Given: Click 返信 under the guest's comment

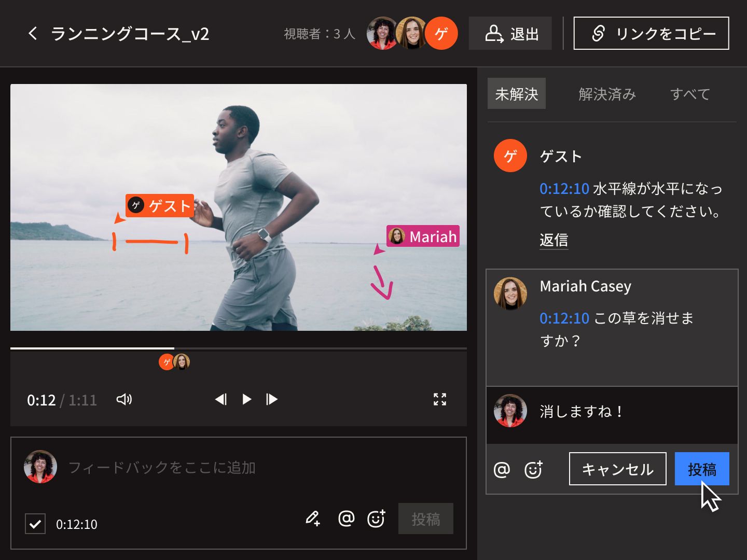Looking at the screenshot, I should click(553, 240).
